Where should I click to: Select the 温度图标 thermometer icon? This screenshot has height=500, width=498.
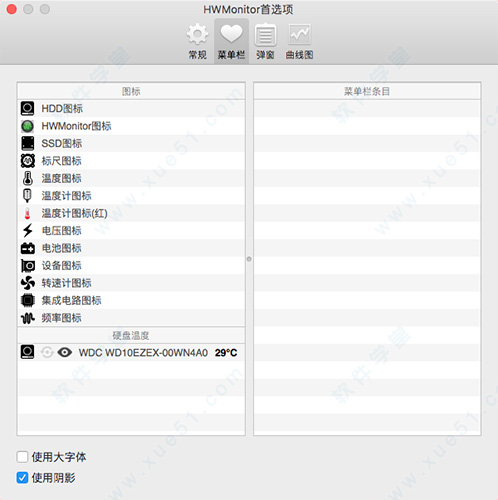27,178
